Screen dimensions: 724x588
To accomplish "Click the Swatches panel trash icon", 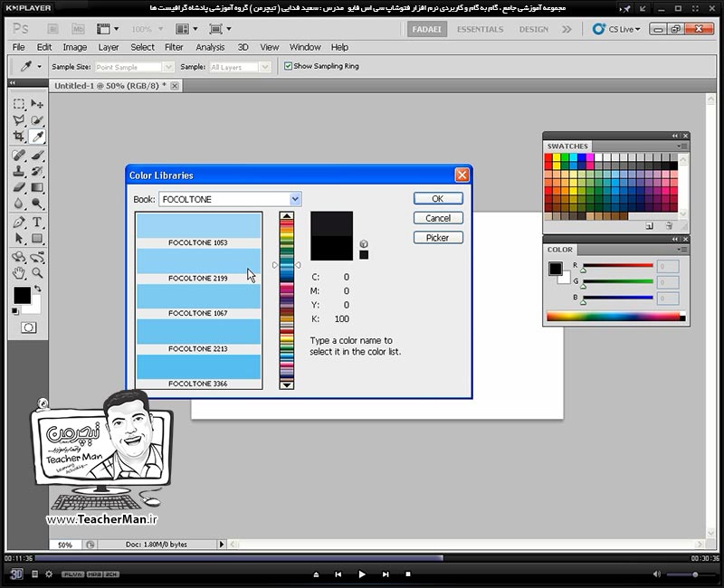I will (x=669, y=225).
